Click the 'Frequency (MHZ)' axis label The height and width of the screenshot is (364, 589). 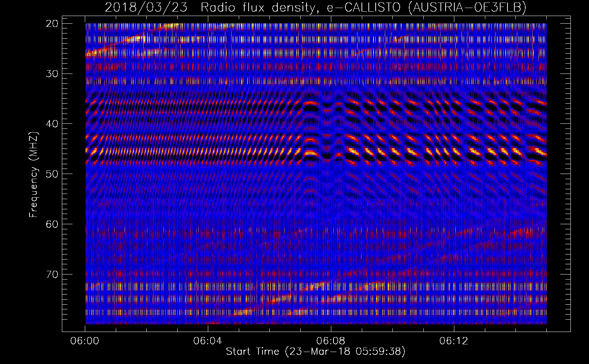(x=33, y=174)
